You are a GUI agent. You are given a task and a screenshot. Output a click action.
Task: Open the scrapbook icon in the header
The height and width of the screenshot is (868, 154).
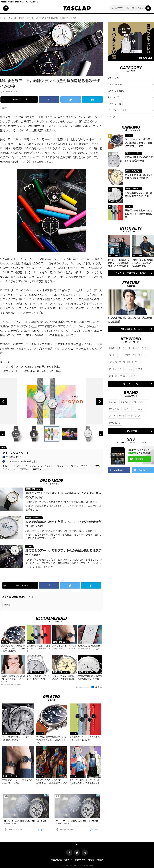click(x=6, y=8)
